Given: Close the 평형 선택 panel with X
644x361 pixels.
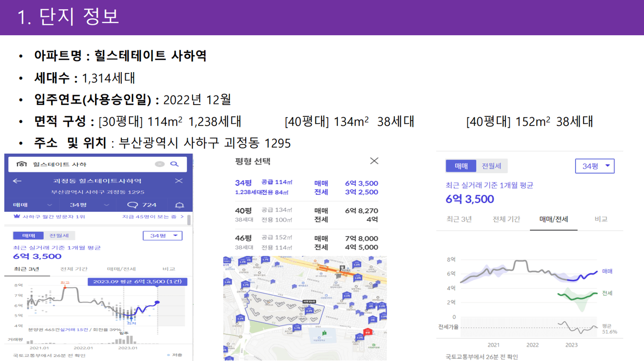Looking at the screenshot, I should tap(374, 161).
